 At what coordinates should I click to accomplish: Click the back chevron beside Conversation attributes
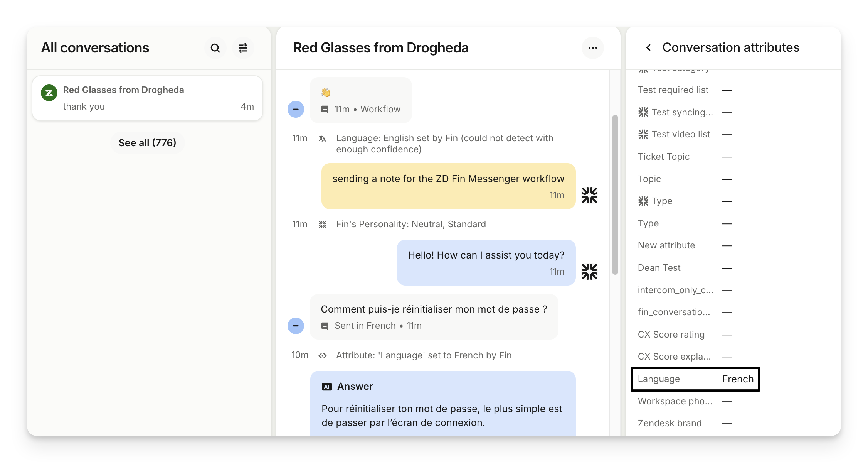[x=648, y=48]
